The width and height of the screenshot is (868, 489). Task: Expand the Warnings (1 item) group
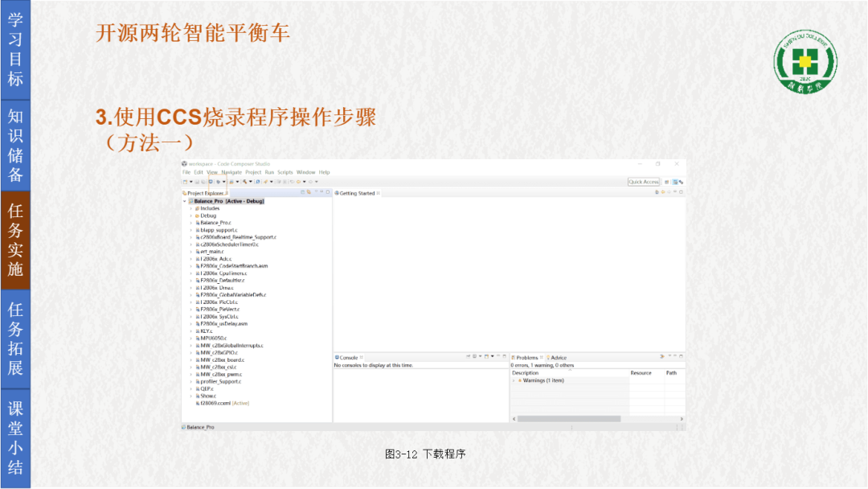click(x=514, y=381)
